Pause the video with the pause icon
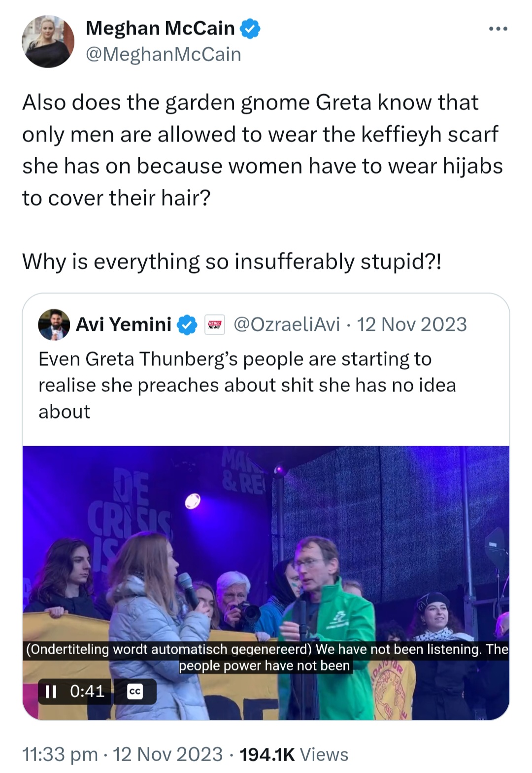This screenshot has width=532, height=773. pyautogui.click(x=51, y=692)
